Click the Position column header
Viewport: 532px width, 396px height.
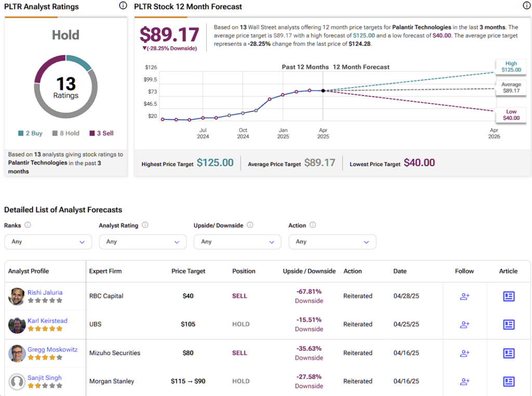(x=244, y=271)
